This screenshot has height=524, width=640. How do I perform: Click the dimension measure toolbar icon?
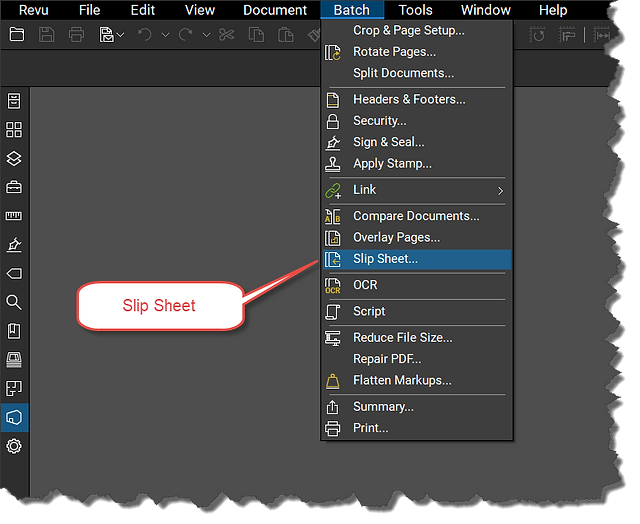point(602,35)
